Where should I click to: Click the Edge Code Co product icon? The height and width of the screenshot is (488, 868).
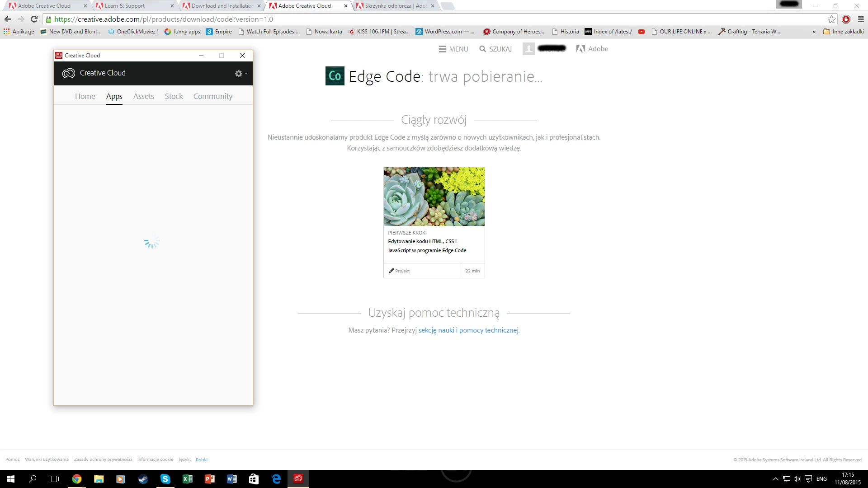click(335, 76)
